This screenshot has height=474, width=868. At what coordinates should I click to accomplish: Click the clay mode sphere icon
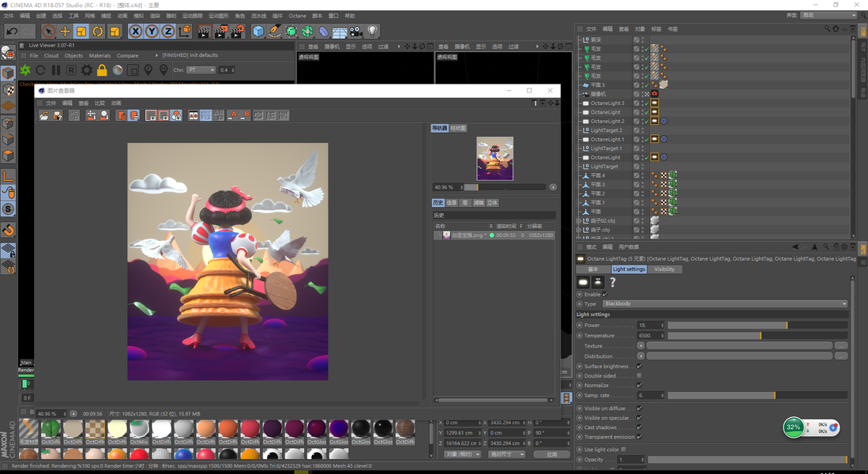(x=118, y=70)
